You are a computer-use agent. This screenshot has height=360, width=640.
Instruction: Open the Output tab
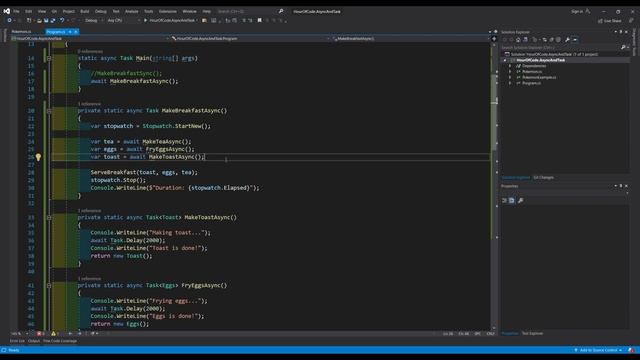coord(34,341)
